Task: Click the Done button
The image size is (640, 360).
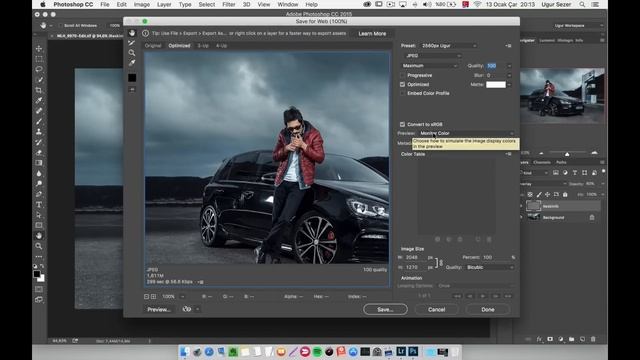Action: (488, 309)
